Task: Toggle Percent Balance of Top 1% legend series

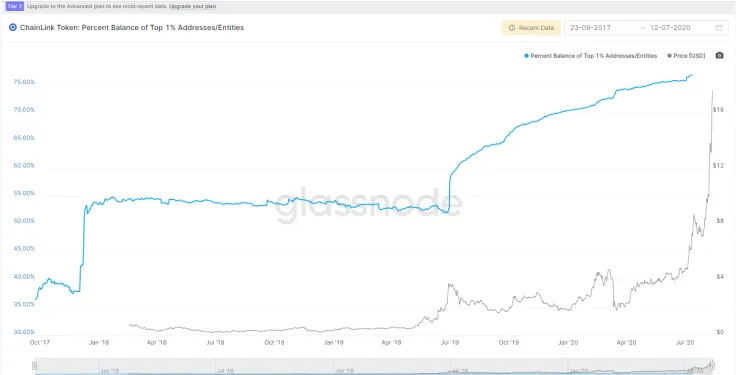Action: [x=590, y=55]
